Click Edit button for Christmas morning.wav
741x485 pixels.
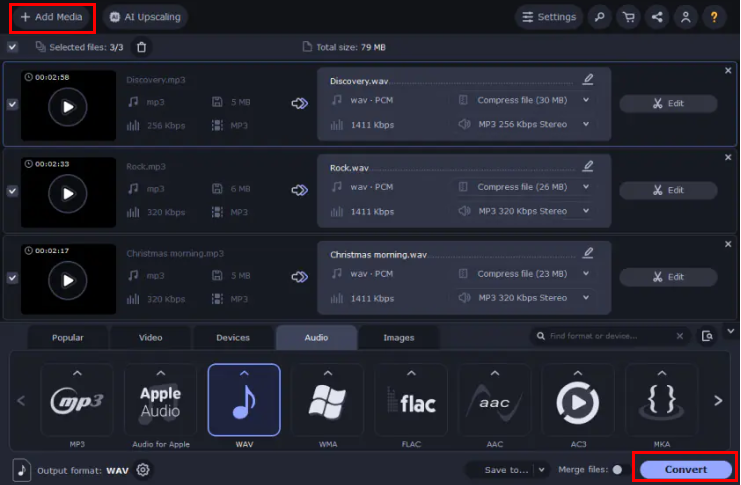click(x=668, y=277)
